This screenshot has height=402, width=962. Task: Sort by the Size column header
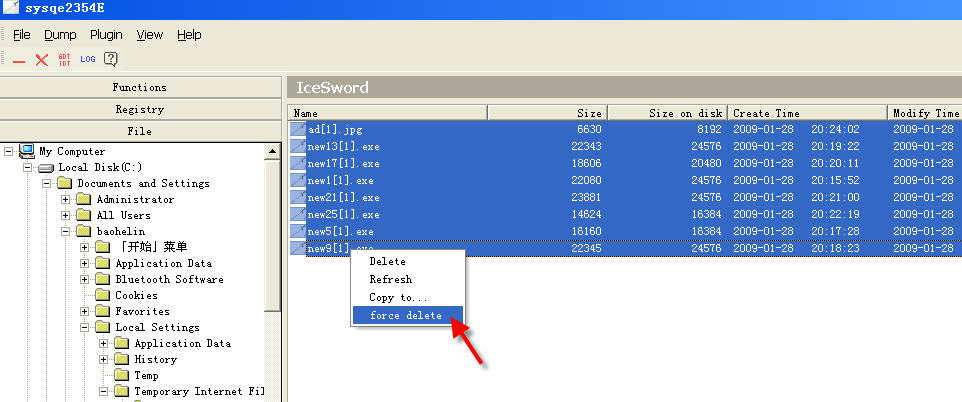(547, 113)
